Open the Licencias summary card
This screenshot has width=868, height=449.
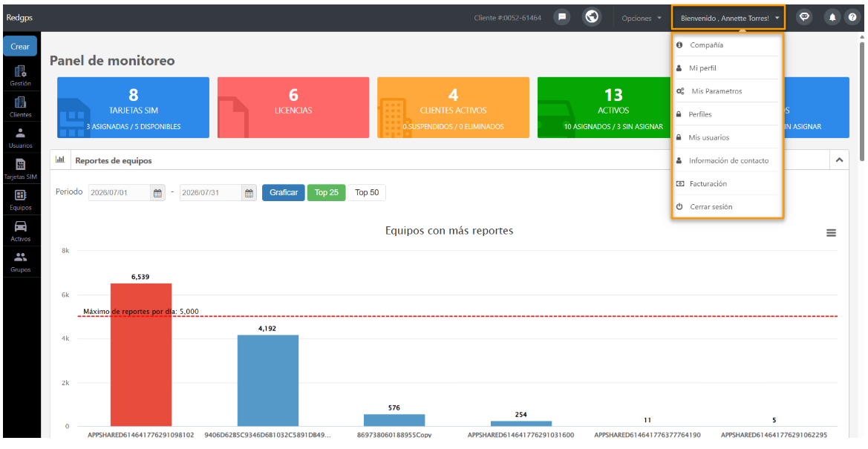[293, 108]
